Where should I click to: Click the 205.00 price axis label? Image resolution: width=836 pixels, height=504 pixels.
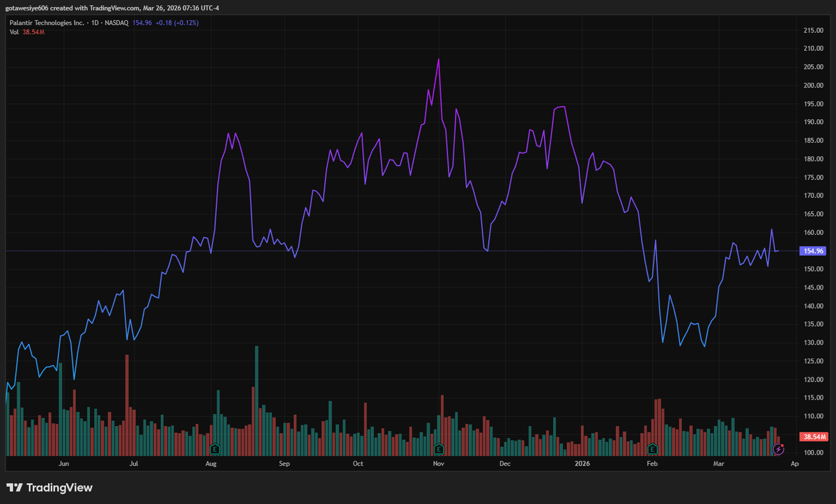coord(814,67)
